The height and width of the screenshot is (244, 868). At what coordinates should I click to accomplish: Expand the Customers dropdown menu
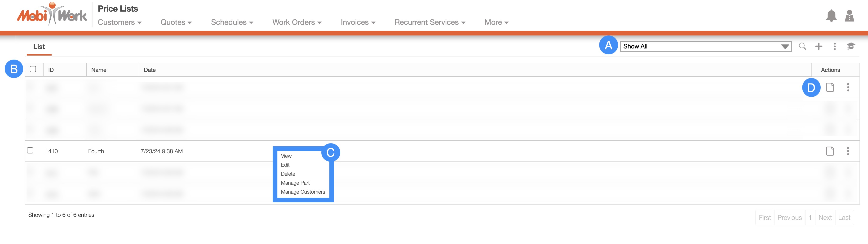pos(119,22)
